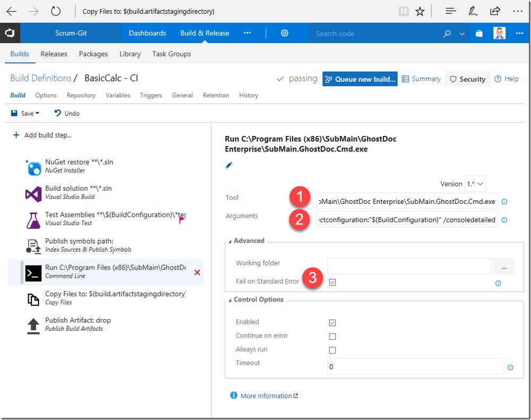Add page to favorites with star icon
Image resolution: width=531 pixels, height=420 pixels.
pyautogui.click(x=420, y=12)
